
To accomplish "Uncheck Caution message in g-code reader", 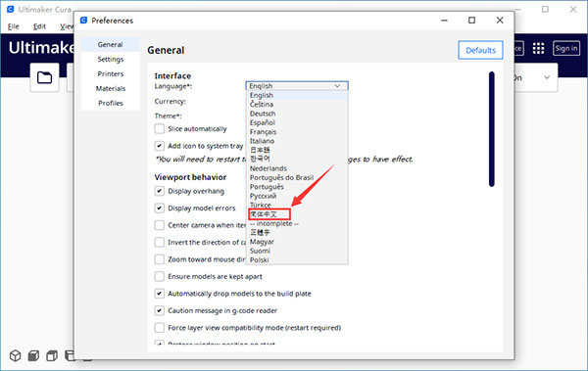I will click(160, 310).
